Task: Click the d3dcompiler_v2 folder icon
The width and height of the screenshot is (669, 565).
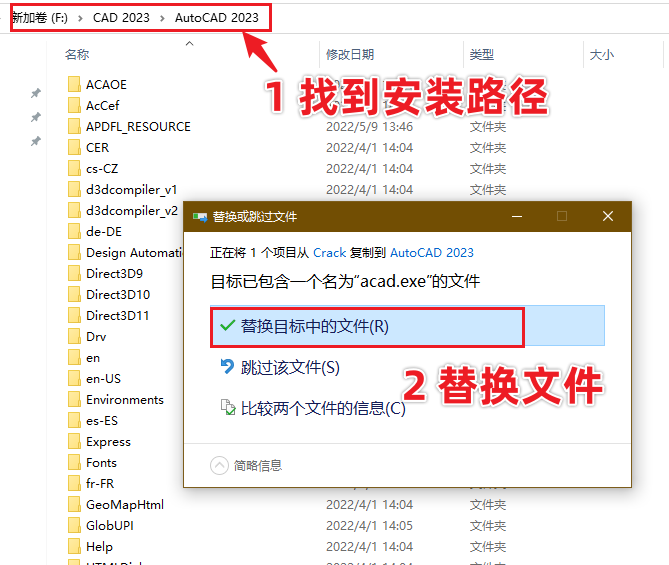Action: (x=74, y=210)
